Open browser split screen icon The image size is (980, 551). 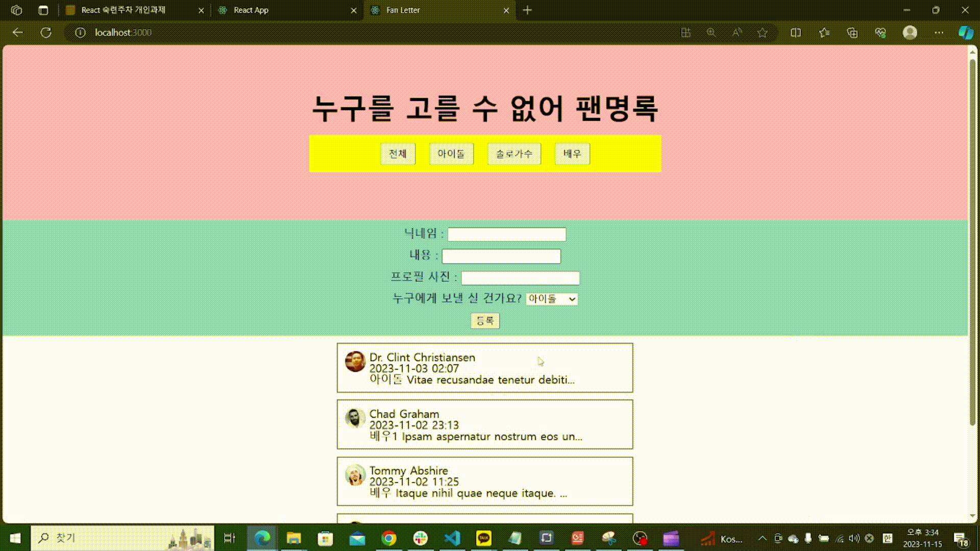coord(795,33)
